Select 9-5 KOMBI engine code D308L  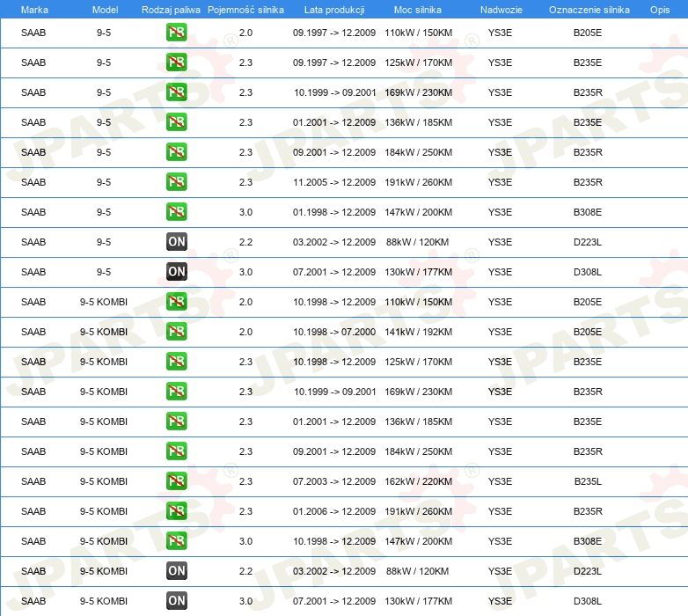[x=588, y=601]
